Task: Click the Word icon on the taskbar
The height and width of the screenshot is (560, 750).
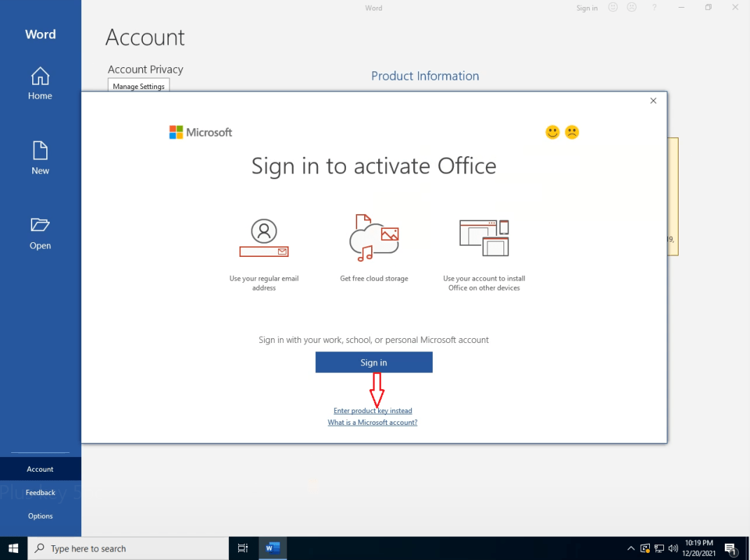Action: (x=272, y=548)
